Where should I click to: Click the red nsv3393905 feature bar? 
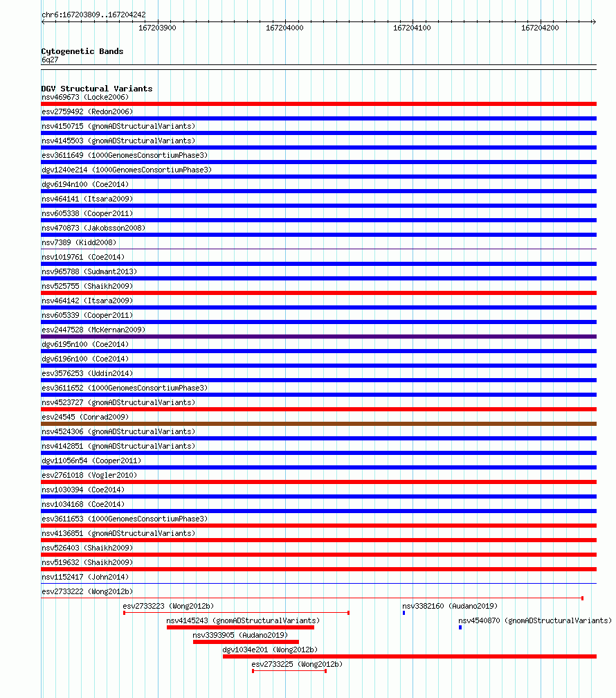[246, 642]
